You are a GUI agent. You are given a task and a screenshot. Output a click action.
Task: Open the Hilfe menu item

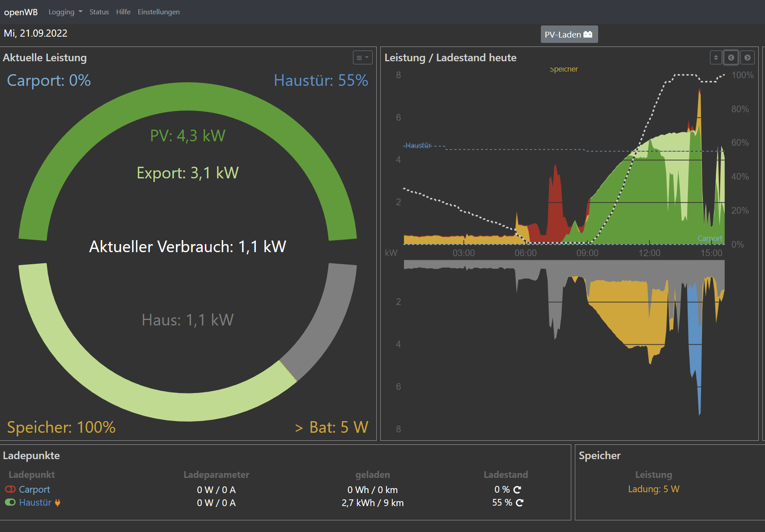click(123, 12)
